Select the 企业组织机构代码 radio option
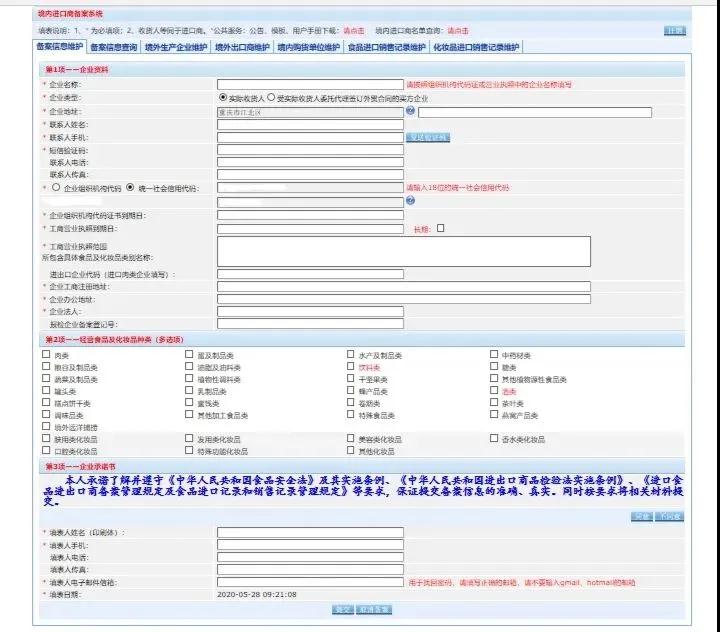The width and height of the screenshot is (720, 632). (55, 187)
